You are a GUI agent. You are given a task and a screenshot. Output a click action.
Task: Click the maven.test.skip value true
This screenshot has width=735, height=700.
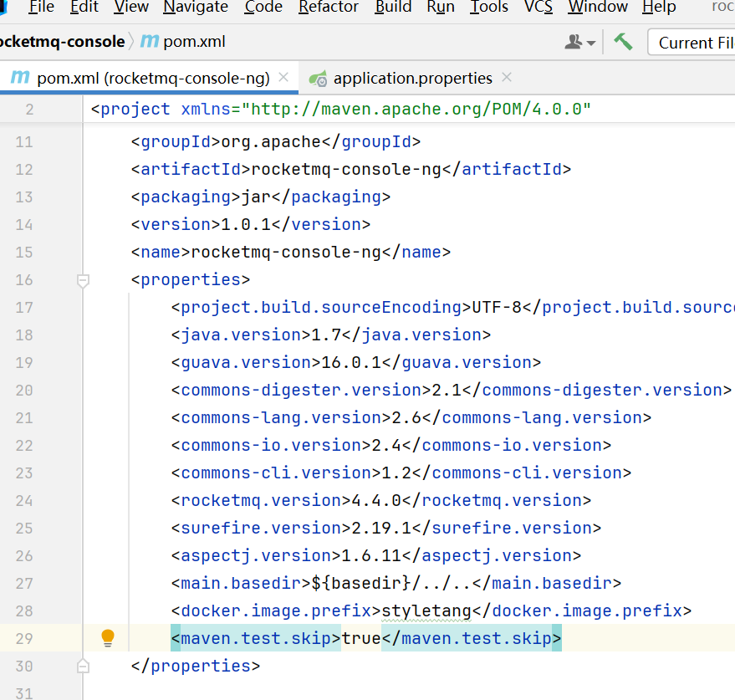(361, 639)
